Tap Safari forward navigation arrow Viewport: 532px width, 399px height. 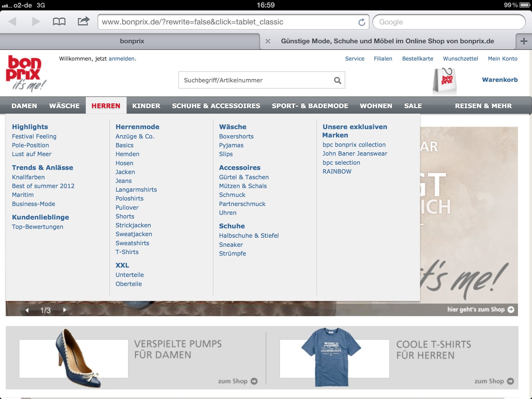[36, 22]
